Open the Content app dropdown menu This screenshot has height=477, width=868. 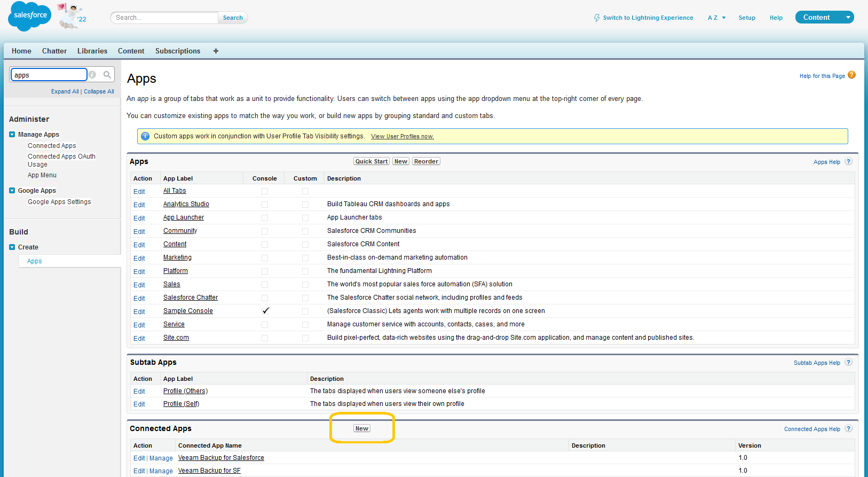824,17
